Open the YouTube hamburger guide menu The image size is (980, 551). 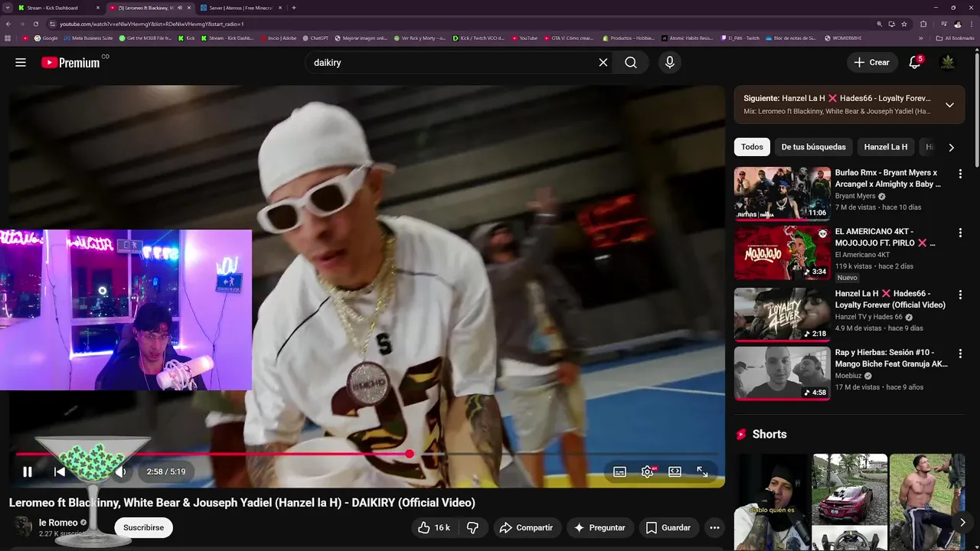point(21,63)
